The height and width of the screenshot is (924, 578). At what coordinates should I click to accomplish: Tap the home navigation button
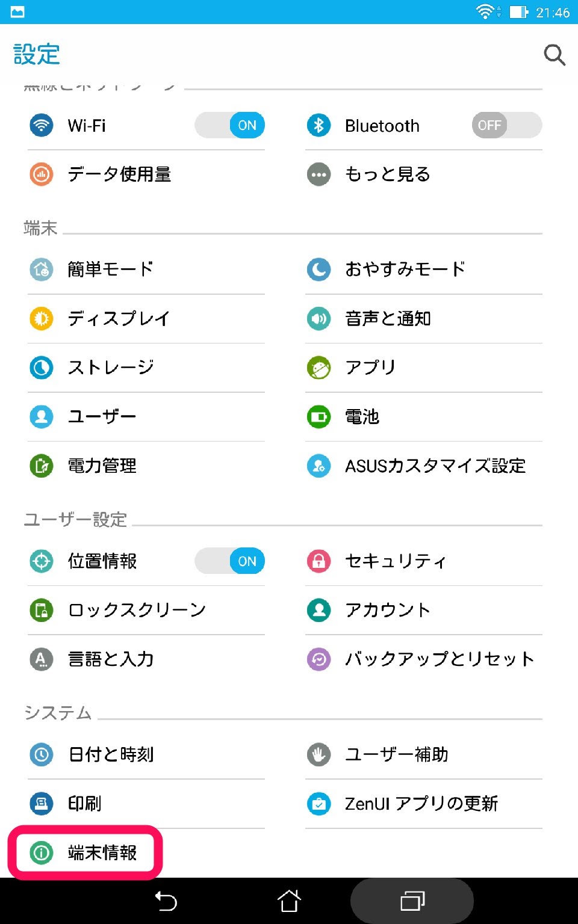coord(289,901)
